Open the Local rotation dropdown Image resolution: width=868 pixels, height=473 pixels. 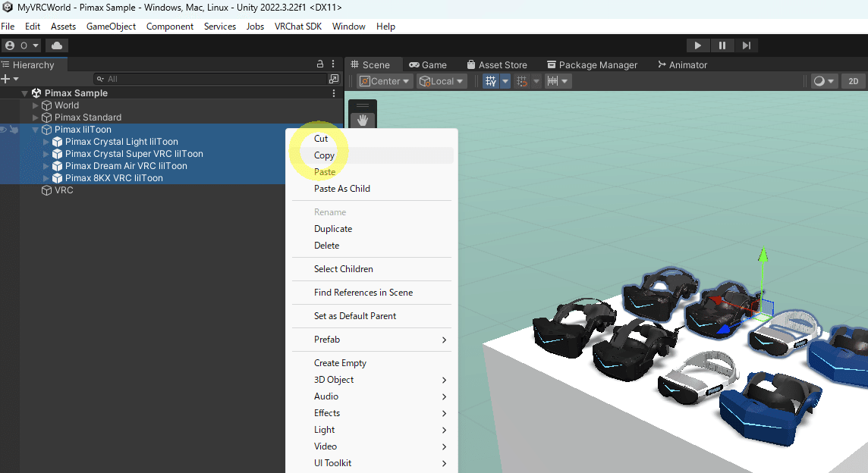pyautogui.click(x=442, y=81)
